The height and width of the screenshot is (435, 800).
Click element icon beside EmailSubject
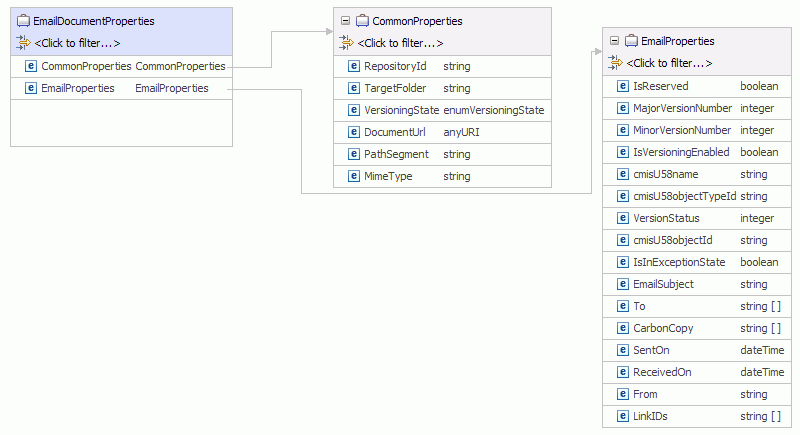click(622, 284)
